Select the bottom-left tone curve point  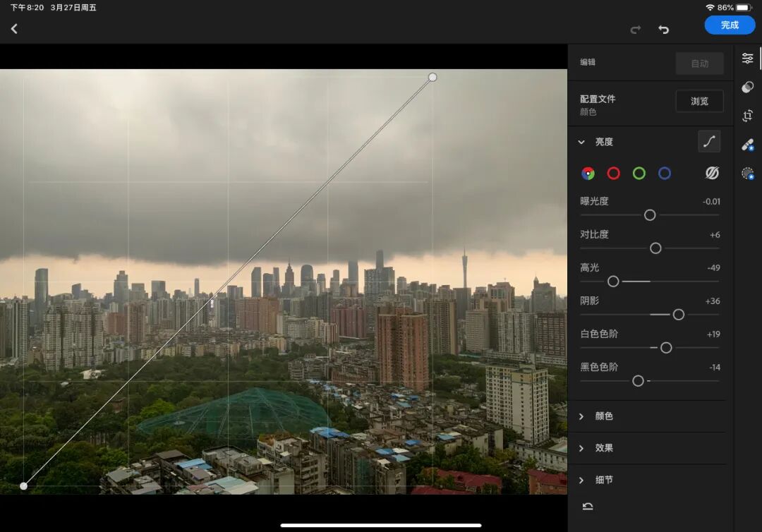pyautogui.click(x=23, y=486)
